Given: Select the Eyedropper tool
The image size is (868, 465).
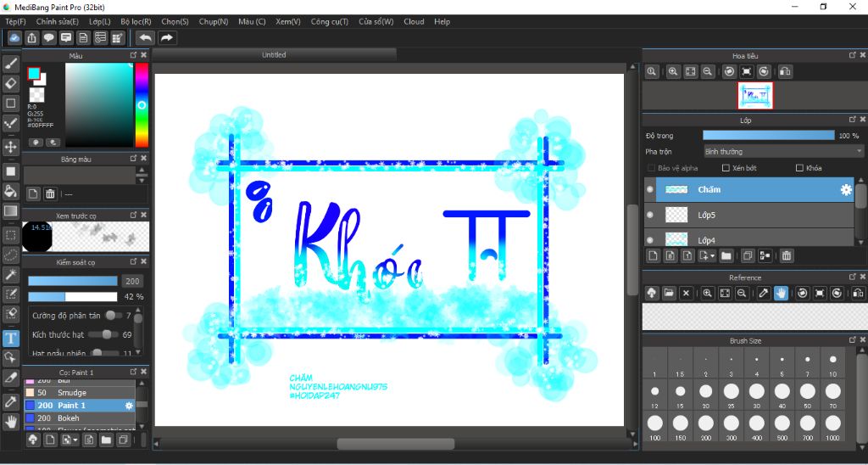Looking at the screenshot, I should 10,402.
